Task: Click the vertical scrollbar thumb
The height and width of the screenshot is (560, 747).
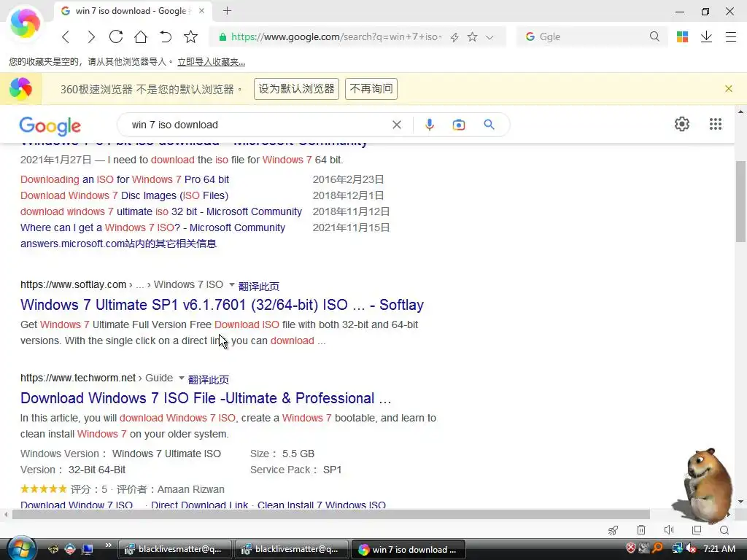Action: click(740, 201)
